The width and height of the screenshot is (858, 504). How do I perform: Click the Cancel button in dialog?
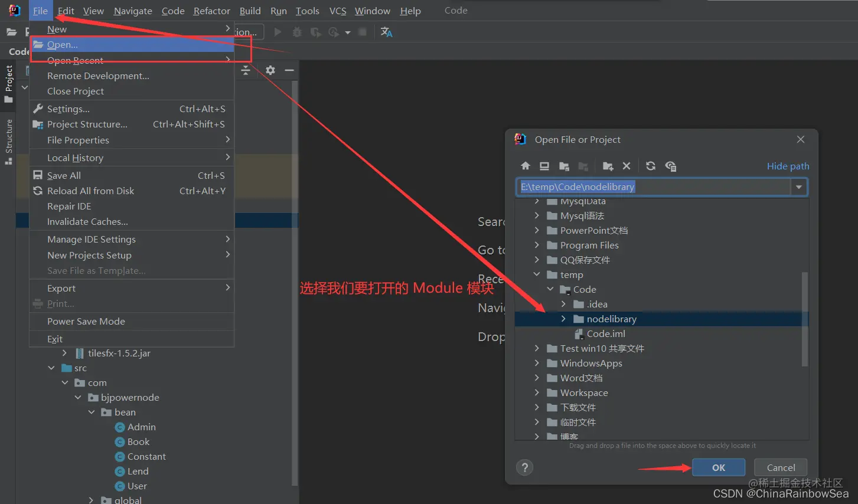coord(781,467)
